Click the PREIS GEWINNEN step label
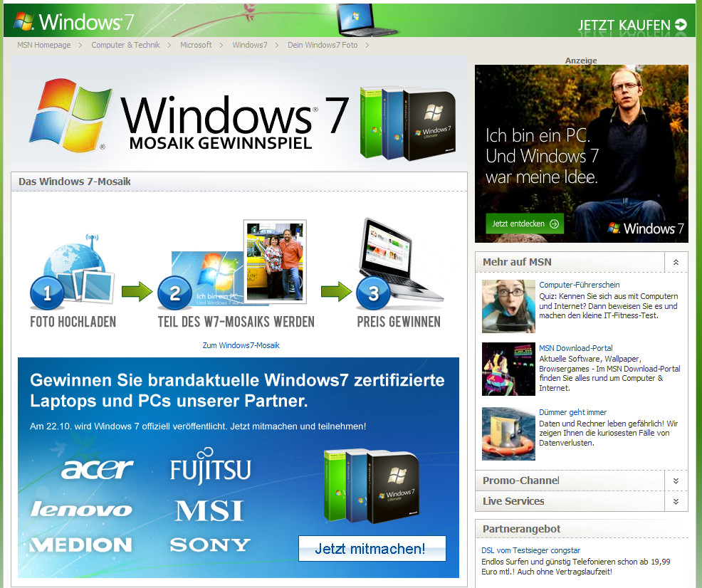The image size is (702, 588). [x=399, y=322]
